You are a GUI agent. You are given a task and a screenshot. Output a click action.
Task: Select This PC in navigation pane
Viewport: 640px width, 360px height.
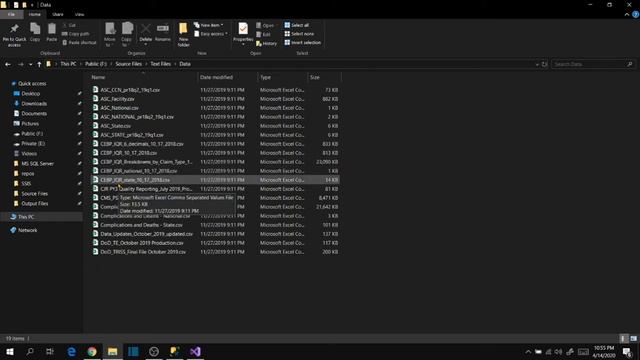(26, 217)
